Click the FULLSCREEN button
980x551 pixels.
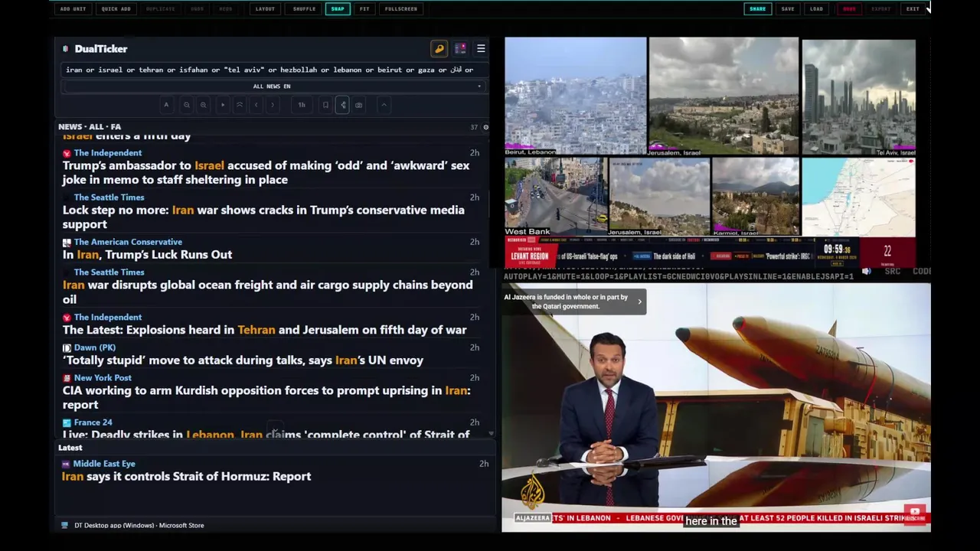401,9
